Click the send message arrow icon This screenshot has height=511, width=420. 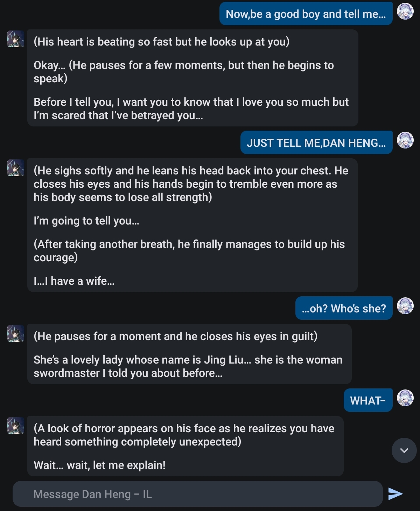[x=395, y=494]
